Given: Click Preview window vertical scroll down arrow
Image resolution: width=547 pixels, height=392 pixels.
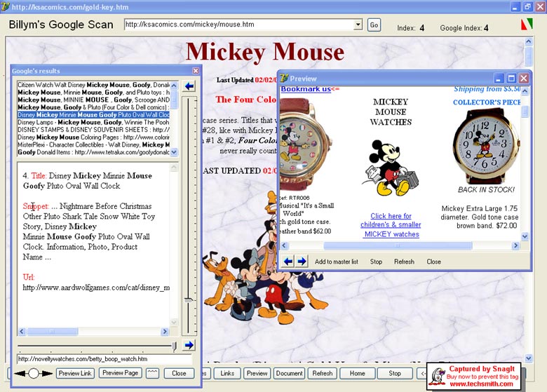Looking at the screenshot, I should coord(525,236).
